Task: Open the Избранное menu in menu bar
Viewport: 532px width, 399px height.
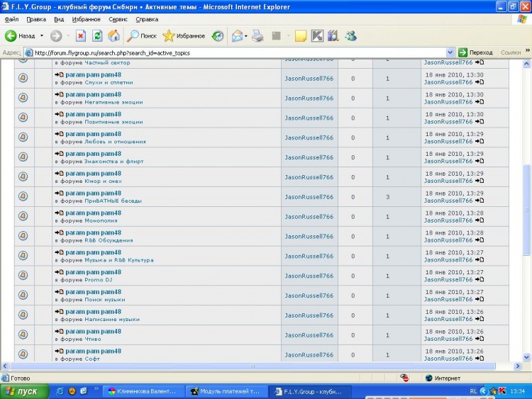Action: pyautogui.click(x=86, y=19)
